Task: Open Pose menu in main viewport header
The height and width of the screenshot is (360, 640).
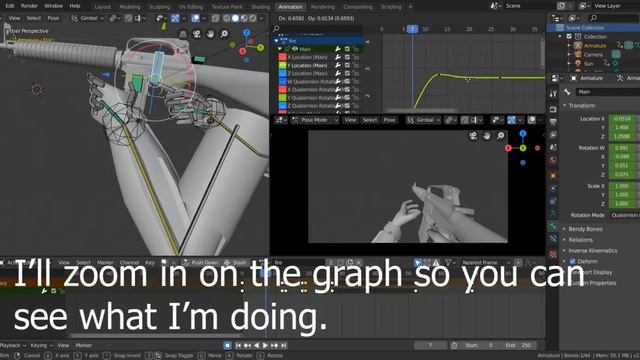Action: point(53,18)
